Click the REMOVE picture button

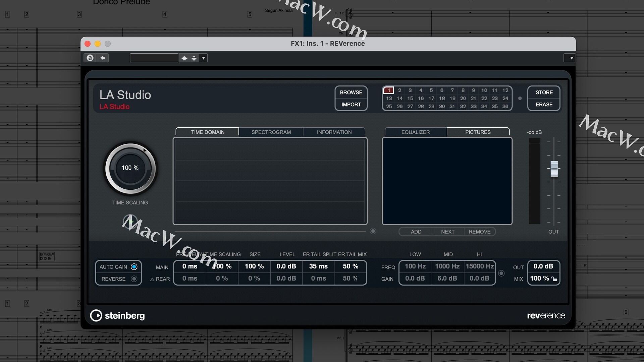point(480,232)
